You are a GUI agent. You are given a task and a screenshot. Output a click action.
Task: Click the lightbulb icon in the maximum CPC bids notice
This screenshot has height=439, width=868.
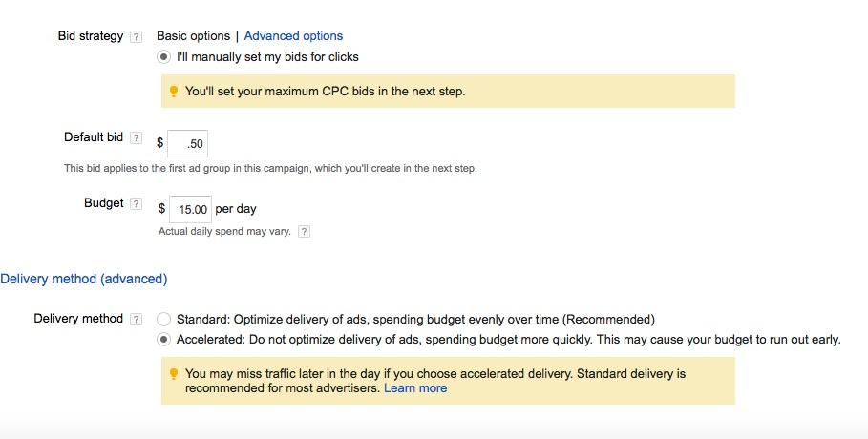click(173, 92)
